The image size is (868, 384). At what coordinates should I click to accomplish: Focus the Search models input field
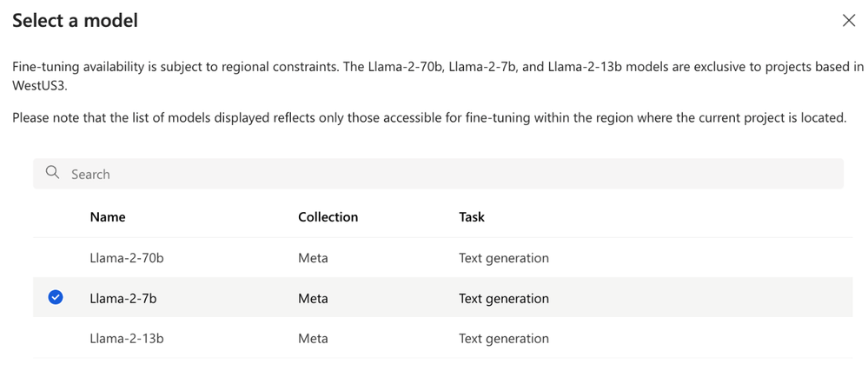434,174
